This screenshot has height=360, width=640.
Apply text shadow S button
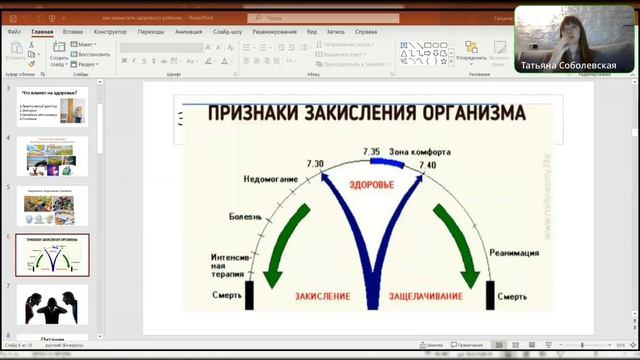[x=153, y=61]
